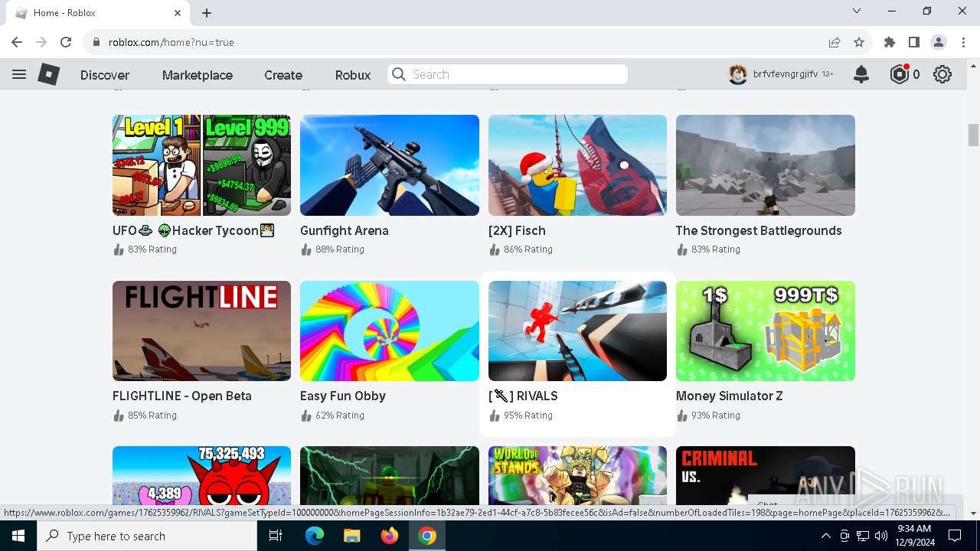Screen dimensions: 980x551
Task: Bookmark this page with star icon
Action: 859,42
